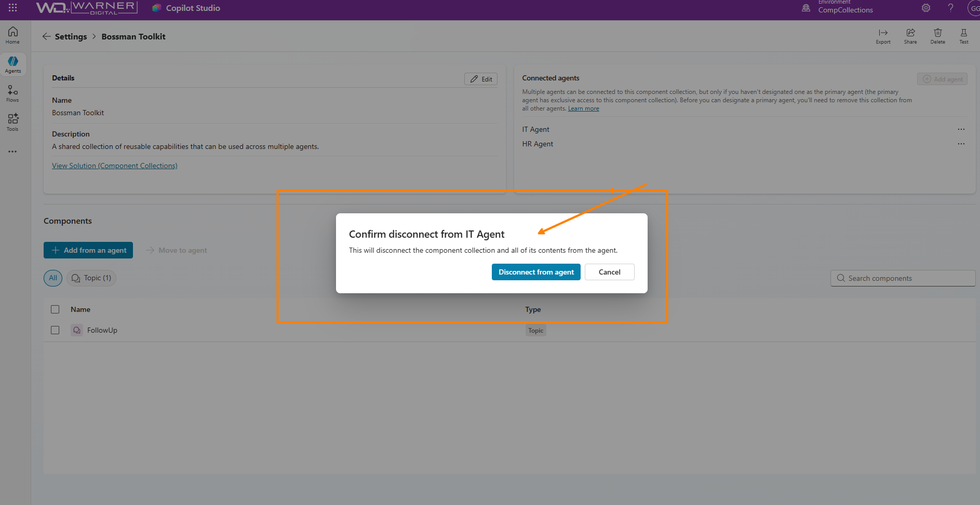Viewport: 980px width, 505px height.
Task: Toggle the select-all checkbox in header
Action: click(55, 309)
